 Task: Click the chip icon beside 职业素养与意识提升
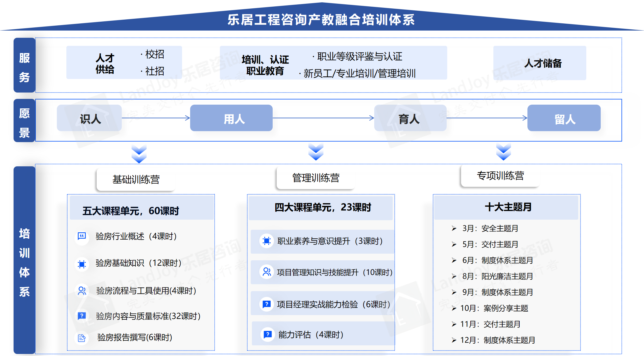pos(267,241)
